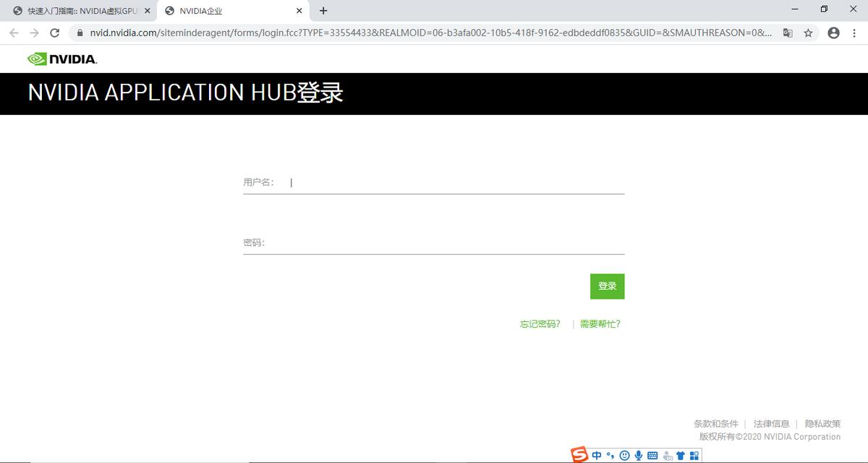This screenshot has height=463, width=868.
Task: Click the NVIDIA APPLICATION HUB登录 heading
Action: [185, 93]
